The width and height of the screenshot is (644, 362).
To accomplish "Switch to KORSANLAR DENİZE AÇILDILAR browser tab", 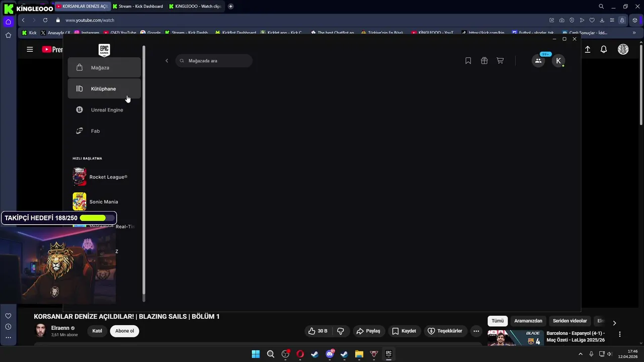I will 82,7.
